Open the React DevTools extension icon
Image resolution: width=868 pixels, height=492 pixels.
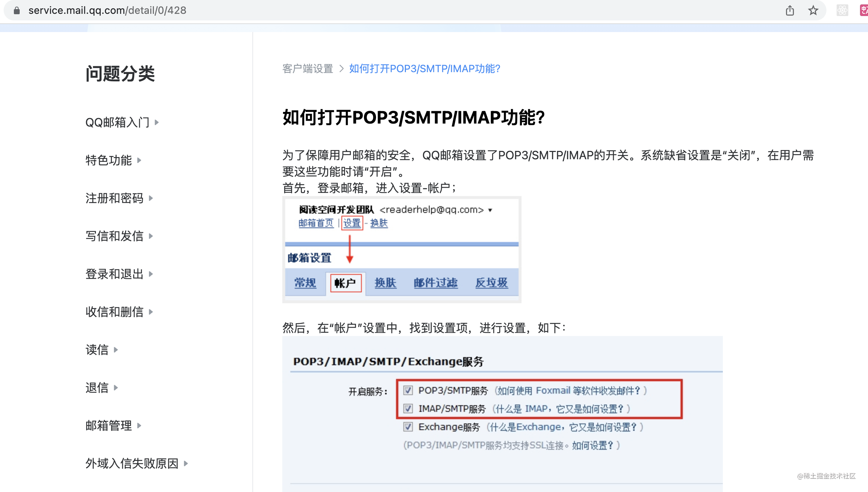click(x=842, y=11)
